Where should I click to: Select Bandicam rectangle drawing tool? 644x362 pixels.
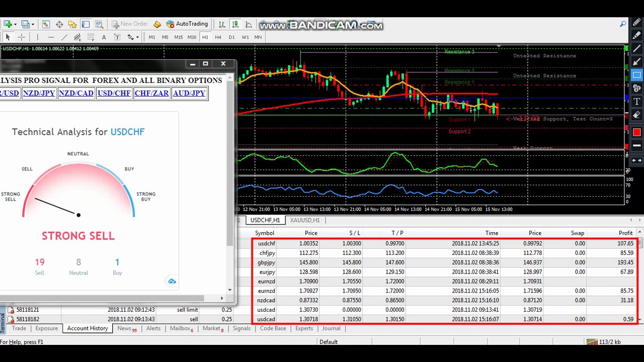637,75
